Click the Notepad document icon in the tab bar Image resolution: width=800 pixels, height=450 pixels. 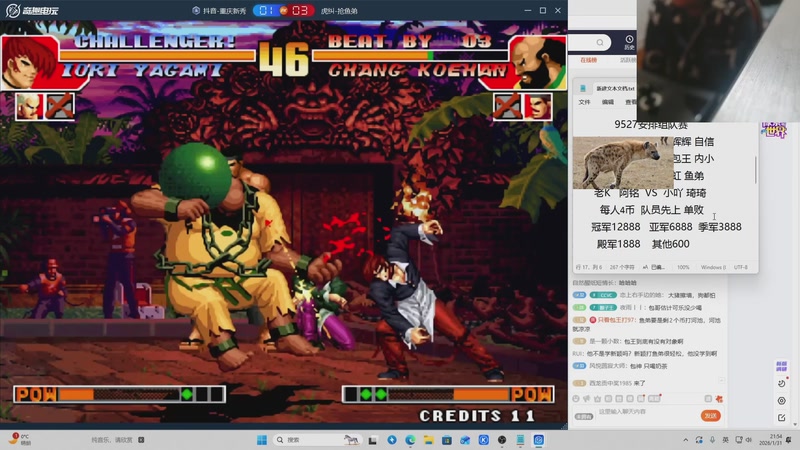click(x=583, y=88)
